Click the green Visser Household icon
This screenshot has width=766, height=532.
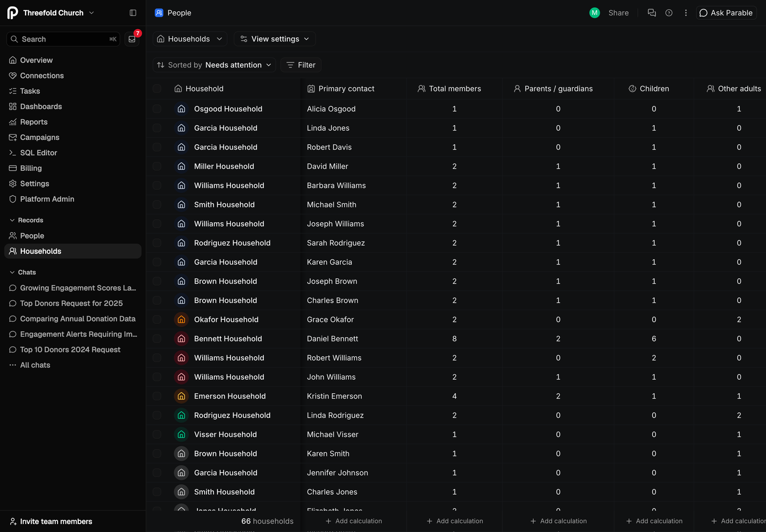click(181, 435)
